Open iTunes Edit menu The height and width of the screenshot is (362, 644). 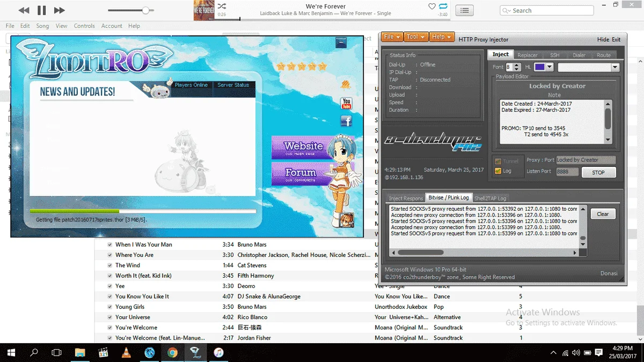(x=25, y=26)
